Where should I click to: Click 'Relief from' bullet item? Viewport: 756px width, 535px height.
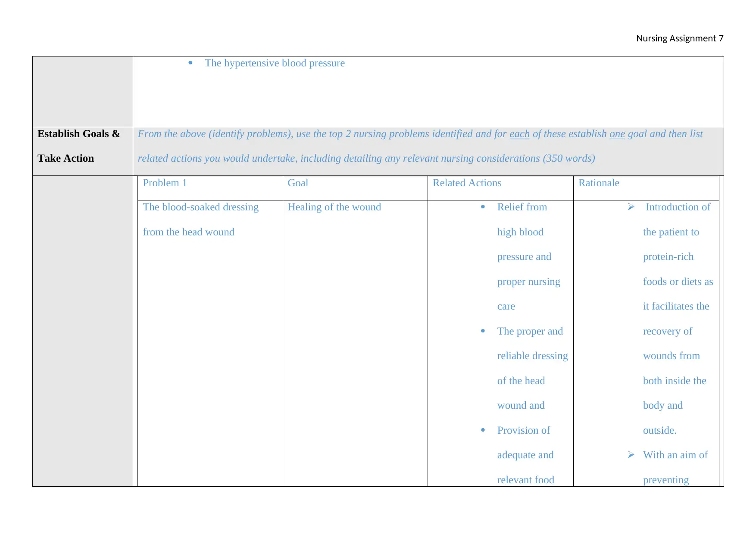tap(522, 207)
